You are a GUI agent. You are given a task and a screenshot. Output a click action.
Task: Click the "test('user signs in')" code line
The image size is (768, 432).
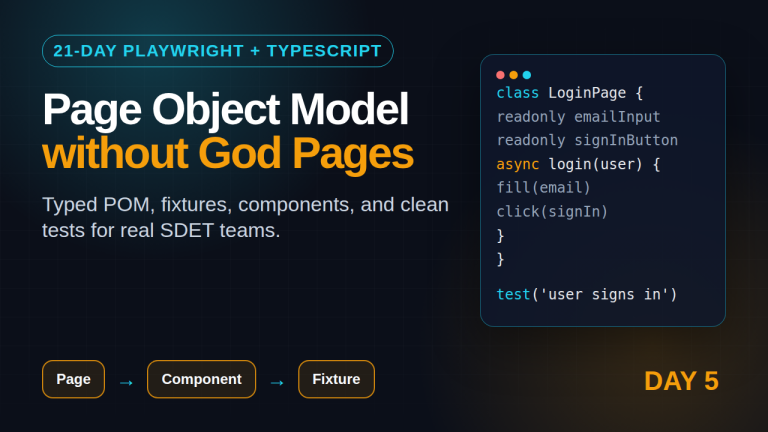click(x=587, y=294)
